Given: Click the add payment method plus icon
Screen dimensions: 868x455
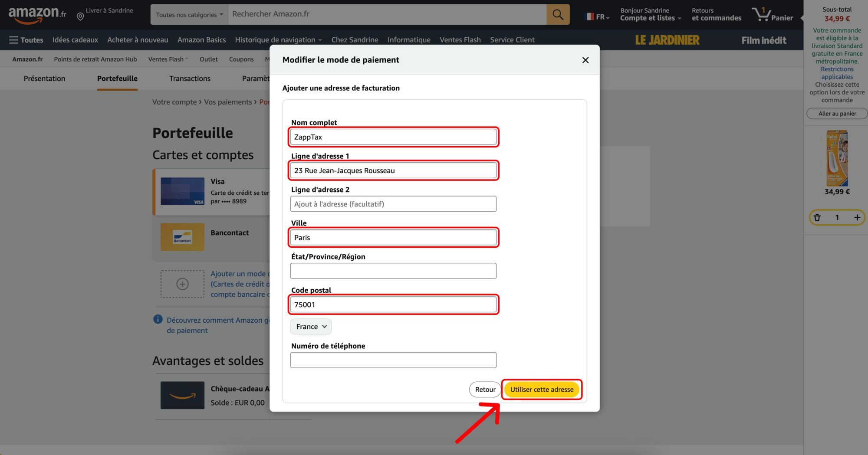Looking at the screenshot, I should click(182, 284).
